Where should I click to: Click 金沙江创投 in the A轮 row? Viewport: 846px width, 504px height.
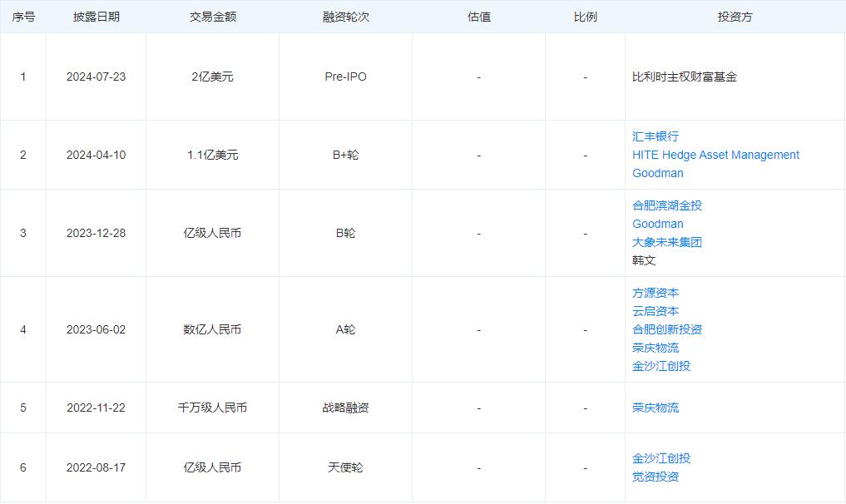click(661, 366)
